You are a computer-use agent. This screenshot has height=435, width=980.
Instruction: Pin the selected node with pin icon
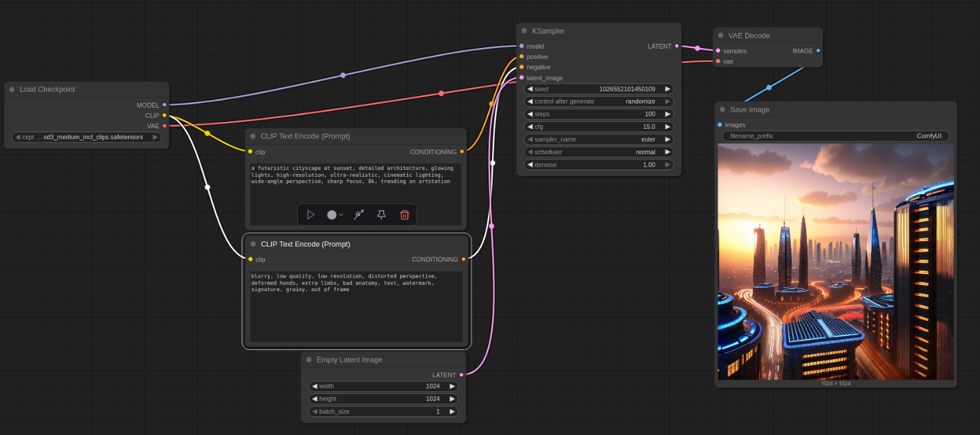point(381,215)
